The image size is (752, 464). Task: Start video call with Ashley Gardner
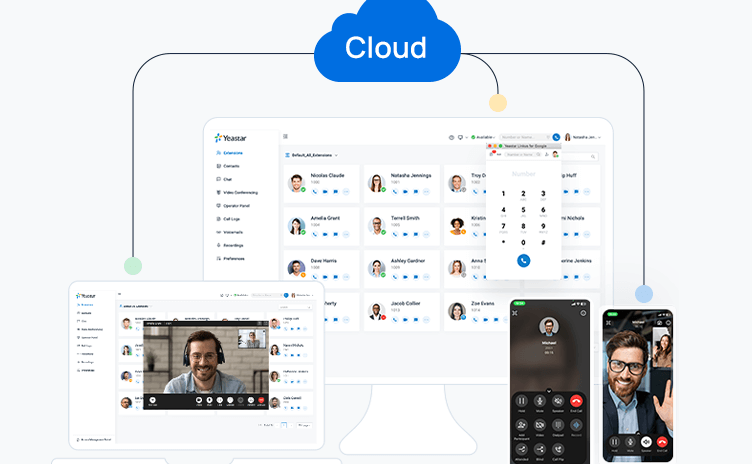click(405, 277)
